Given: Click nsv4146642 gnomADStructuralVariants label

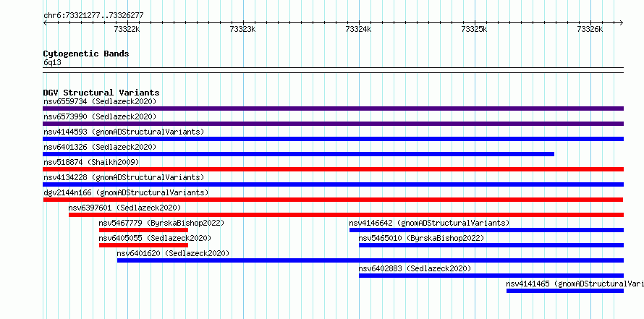Looking at the screenshot, I should (x=429, y=223).
